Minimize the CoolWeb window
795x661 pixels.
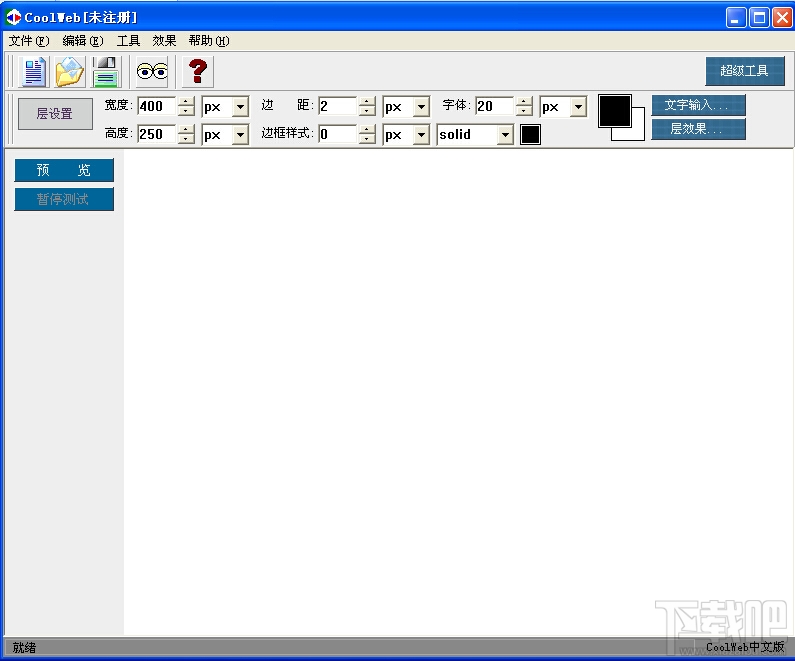point(736,18)
